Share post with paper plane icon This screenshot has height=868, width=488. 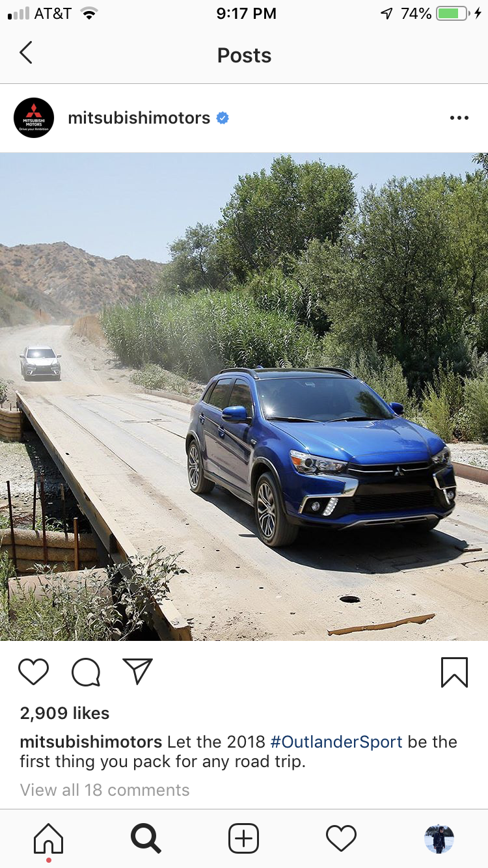[x=137, y=671]
